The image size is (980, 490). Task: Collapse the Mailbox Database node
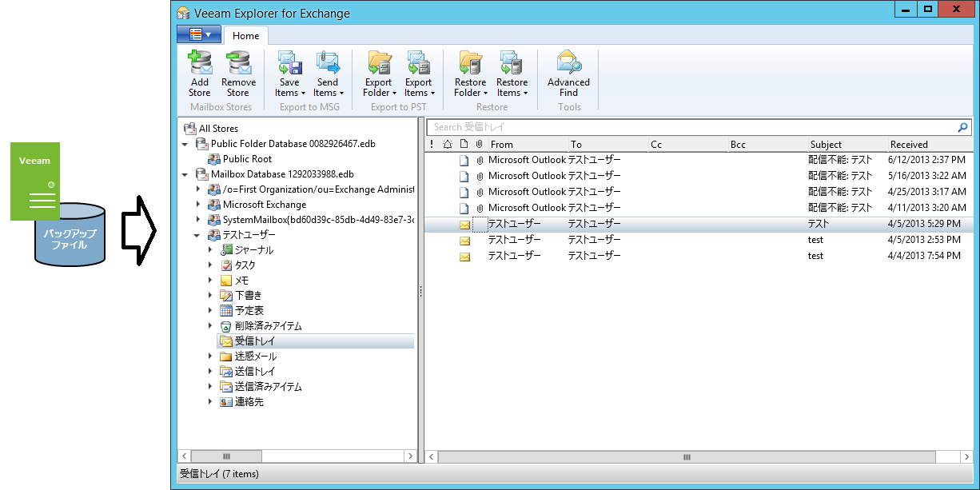186,174
